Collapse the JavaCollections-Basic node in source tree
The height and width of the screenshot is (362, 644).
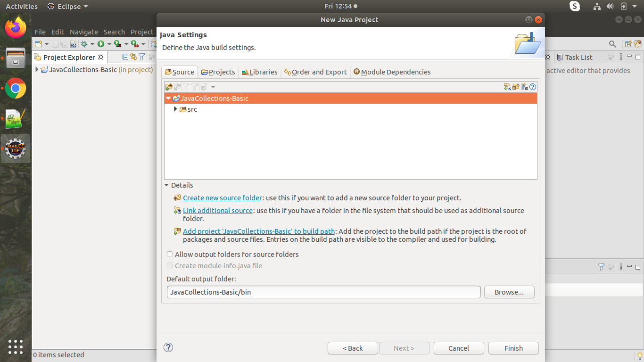(168, 99)
